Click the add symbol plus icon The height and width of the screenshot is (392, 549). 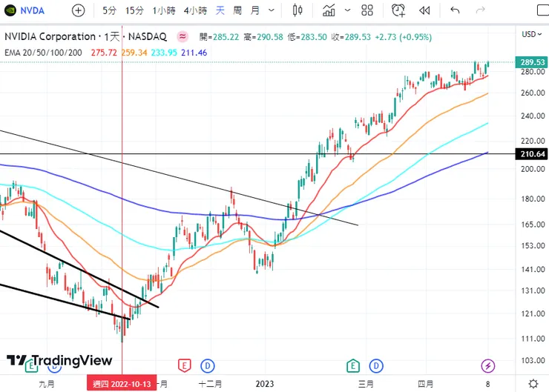pos(78,10)
